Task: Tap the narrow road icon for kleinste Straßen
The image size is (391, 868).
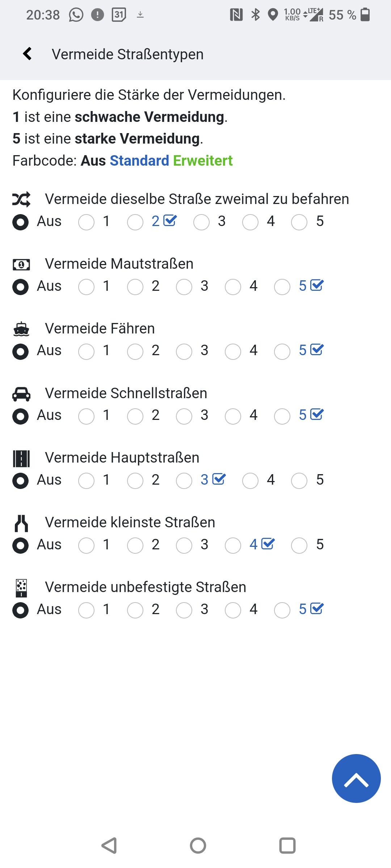Action: tap(21, 523)
